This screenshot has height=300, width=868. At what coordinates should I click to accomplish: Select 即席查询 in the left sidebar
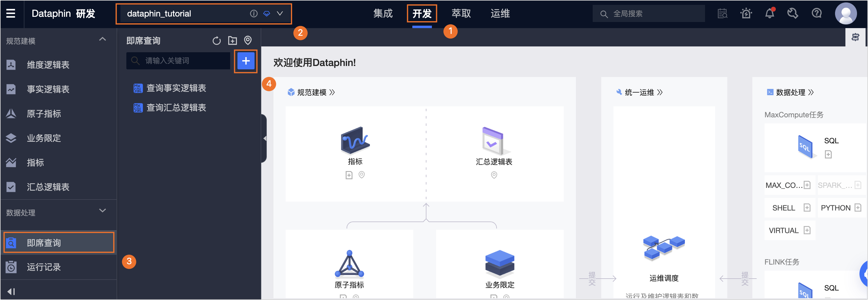coord(59,243)
